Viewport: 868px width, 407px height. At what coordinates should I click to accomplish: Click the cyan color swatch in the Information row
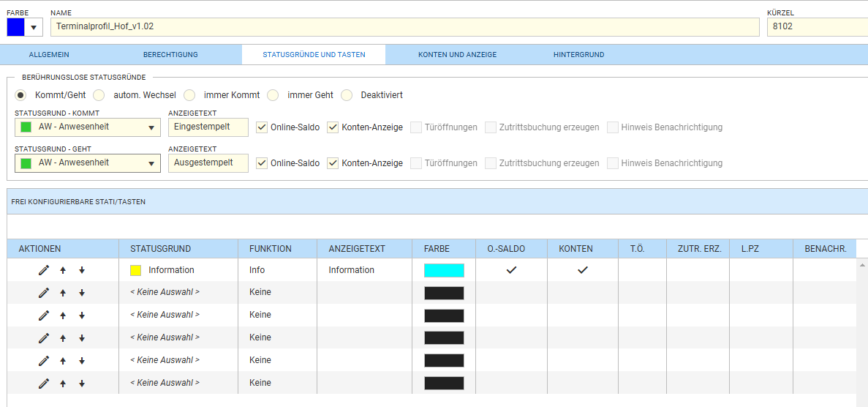point(444,270)
